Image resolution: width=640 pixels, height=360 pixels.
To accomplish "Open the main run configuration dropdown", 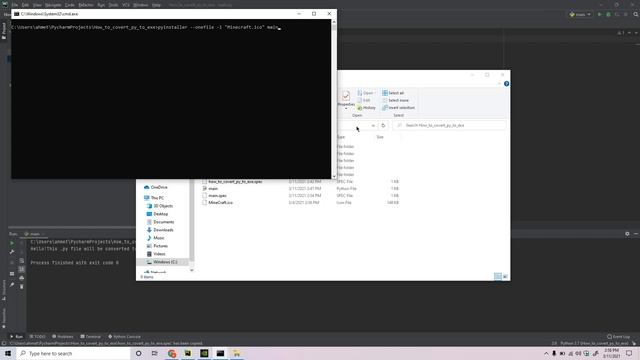I will click(580, 14).
